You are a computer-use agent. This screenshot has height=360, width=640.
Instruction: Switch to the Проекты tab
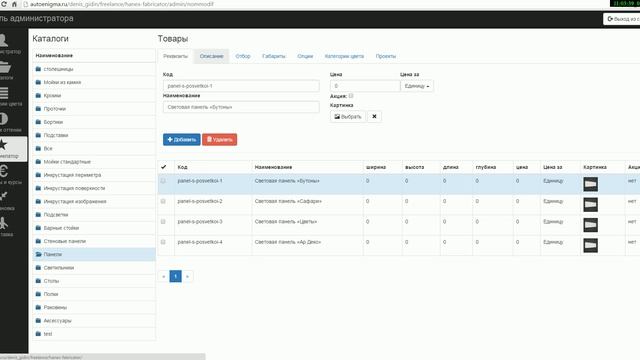pyautogui.click(x=386, y=56)
